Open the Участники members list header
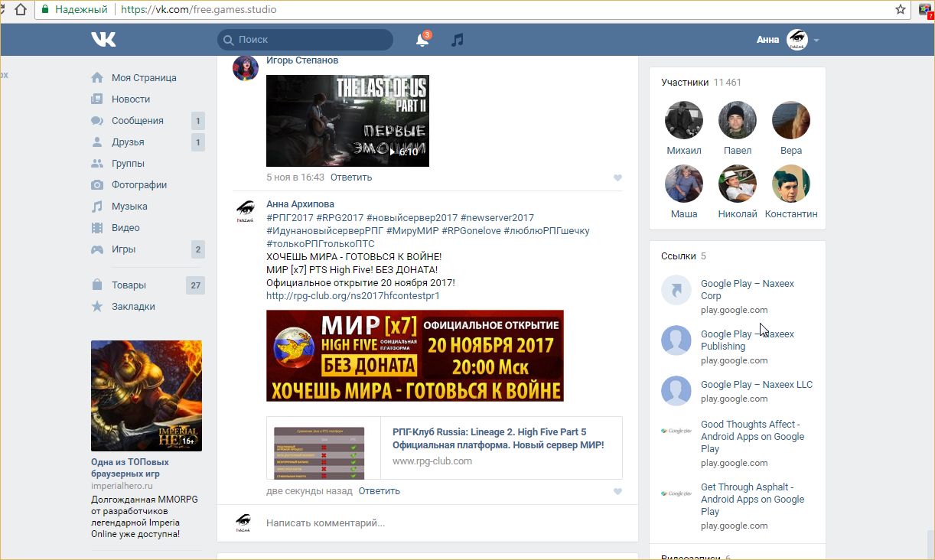935x560 pixels. 685,83
